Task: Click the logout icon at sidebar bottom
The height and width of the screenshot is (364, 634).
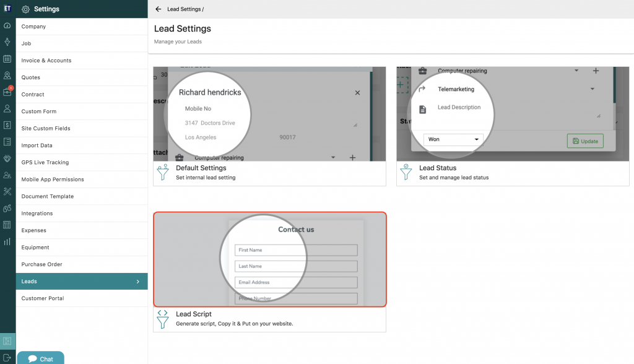Action: [7, 358]
